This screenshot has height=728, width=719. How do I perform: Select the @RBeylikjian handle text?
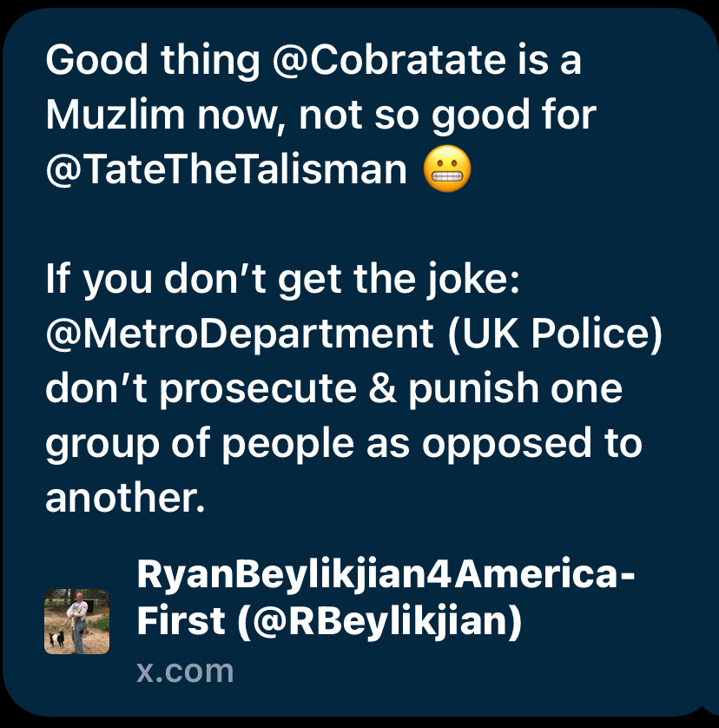[x=379, y=621]
